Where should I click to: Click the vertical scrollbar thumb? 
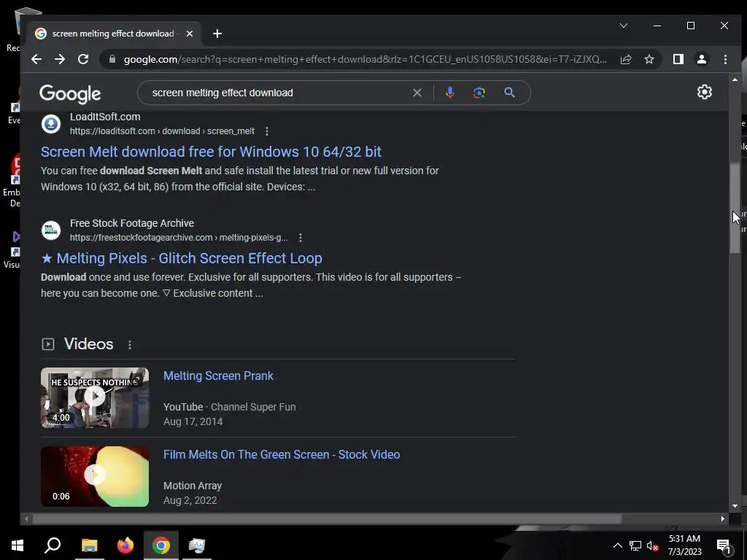pos(735,208)
